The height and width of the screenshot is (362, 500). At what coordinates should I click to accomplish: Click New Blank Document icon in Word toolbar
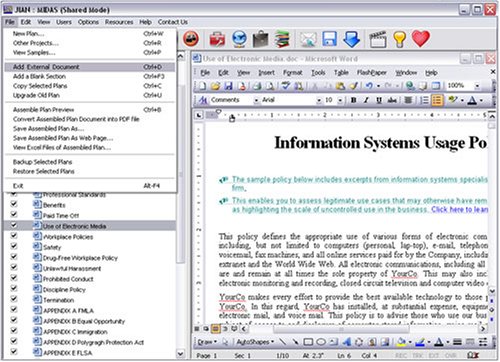202,86
